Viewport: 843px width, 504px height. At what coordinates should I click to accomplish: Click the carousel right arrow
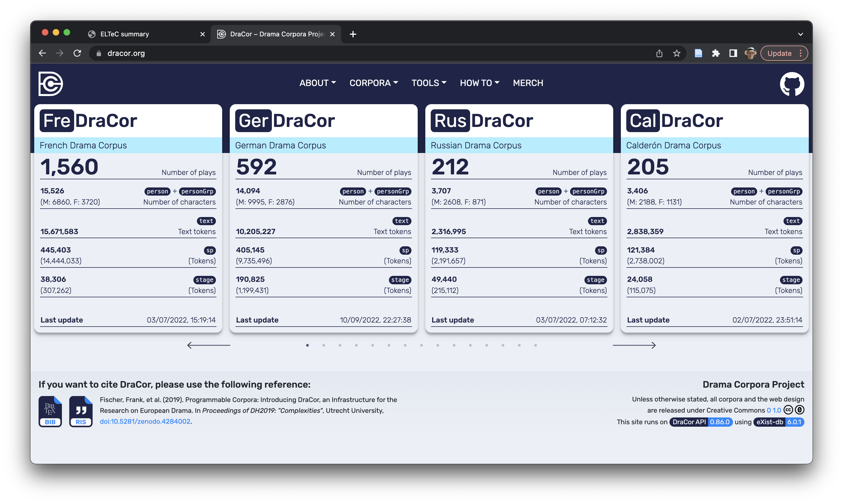tap(634, 345)
